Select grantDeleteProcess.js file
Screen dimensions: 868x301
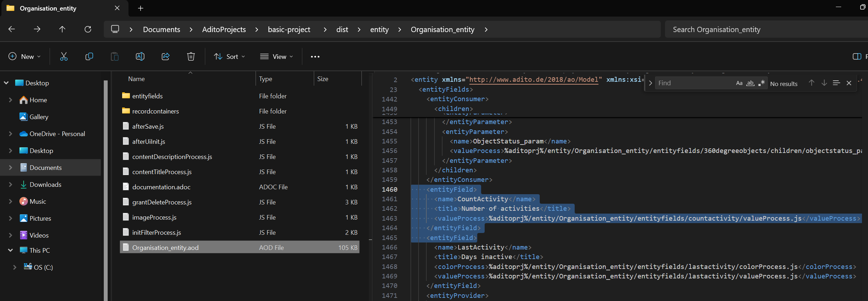(240, 202)
